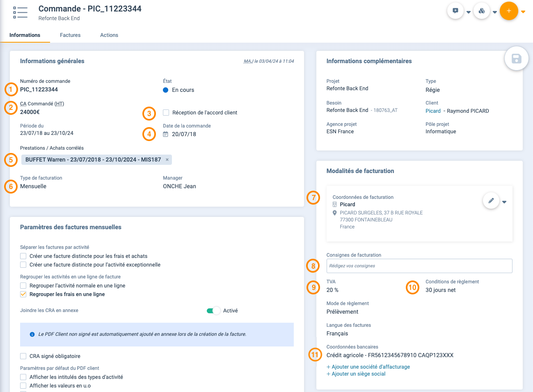Enable CRA signé obligatoire checkbox
This screenshot has height=392, width=533.
click(x=23, y=356)
